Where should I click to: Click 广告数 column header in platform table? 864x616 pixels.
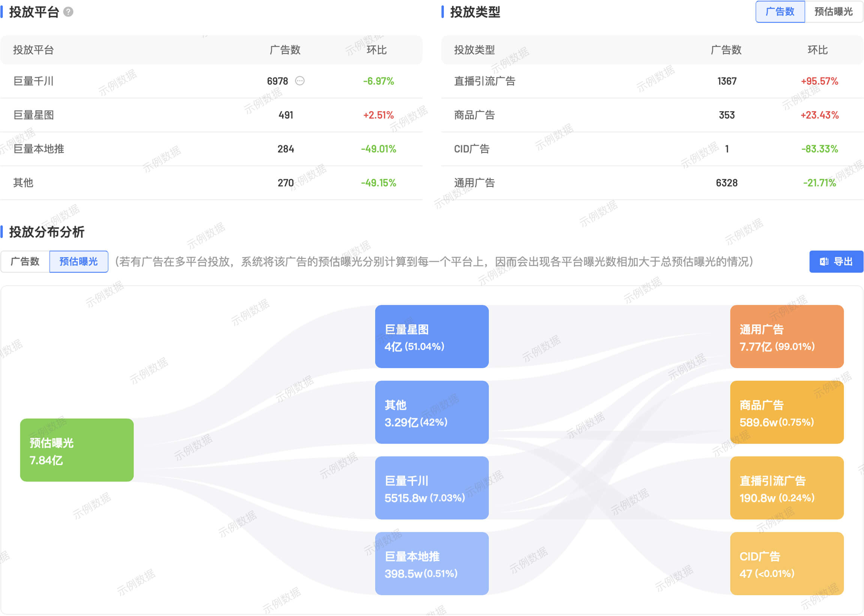point(285,50)
